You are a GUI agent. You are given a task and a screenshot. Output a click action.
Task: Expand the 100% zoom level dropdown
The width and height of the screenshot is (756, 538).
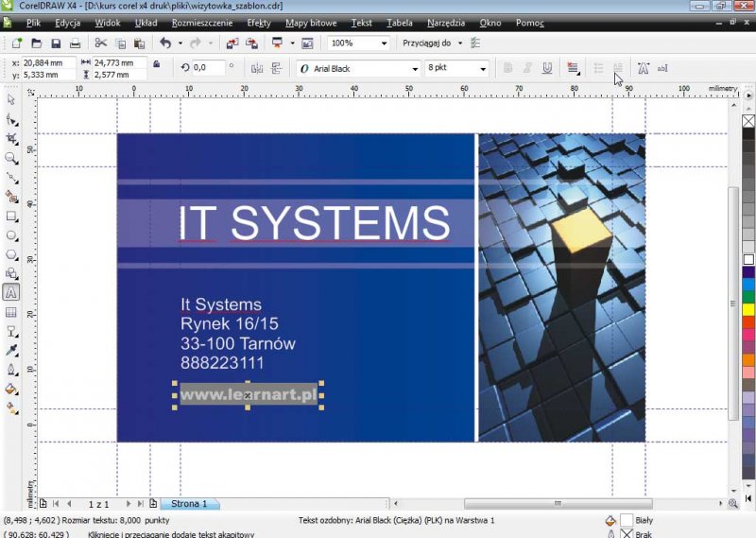click(x=384, y=43)
